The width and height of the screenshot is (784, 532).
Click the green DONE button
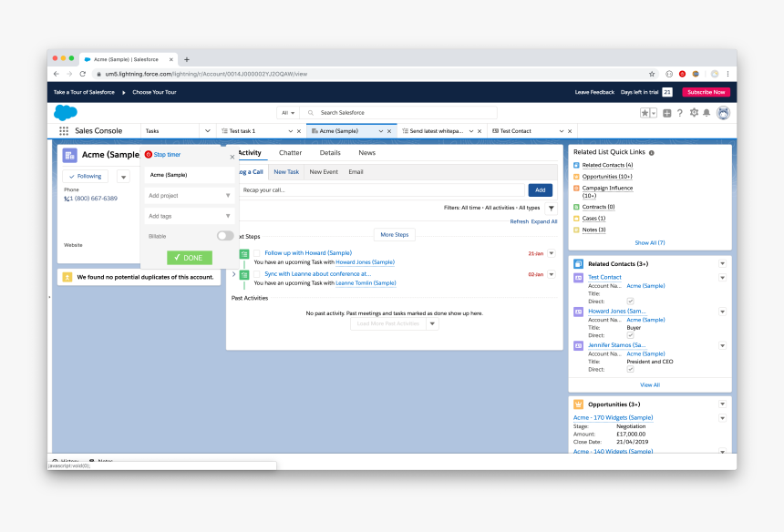tap(190, 258)
